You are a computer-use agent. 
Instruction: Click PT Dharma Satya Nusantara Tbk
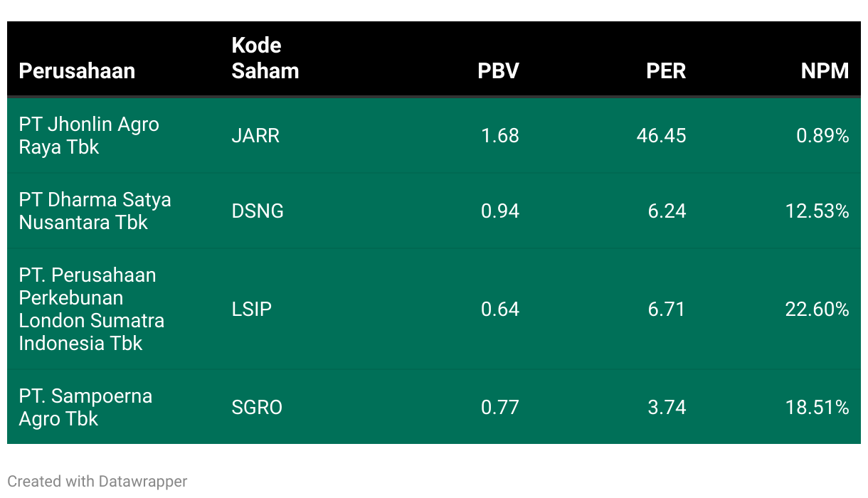(x=95, y=211)
